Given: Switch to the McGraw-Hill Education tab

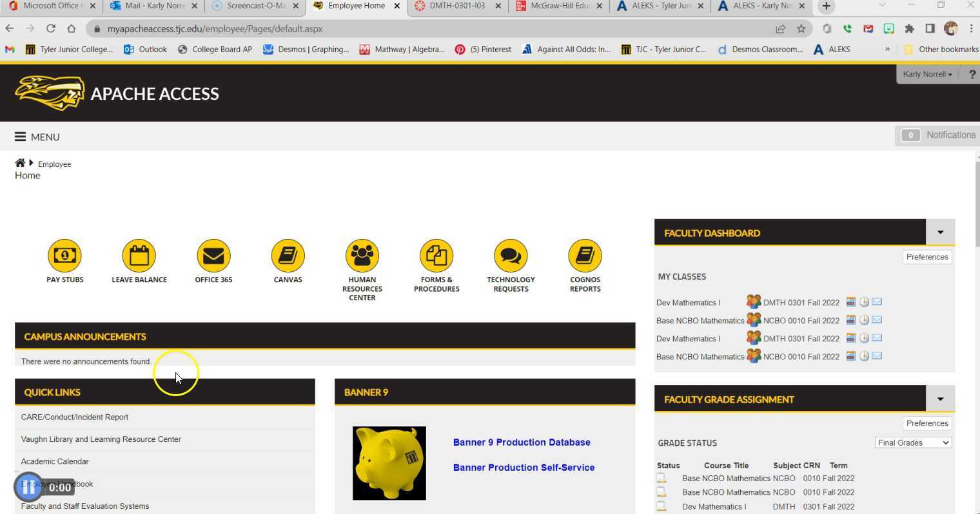Looking at the screenshot, I should (559, 6).
